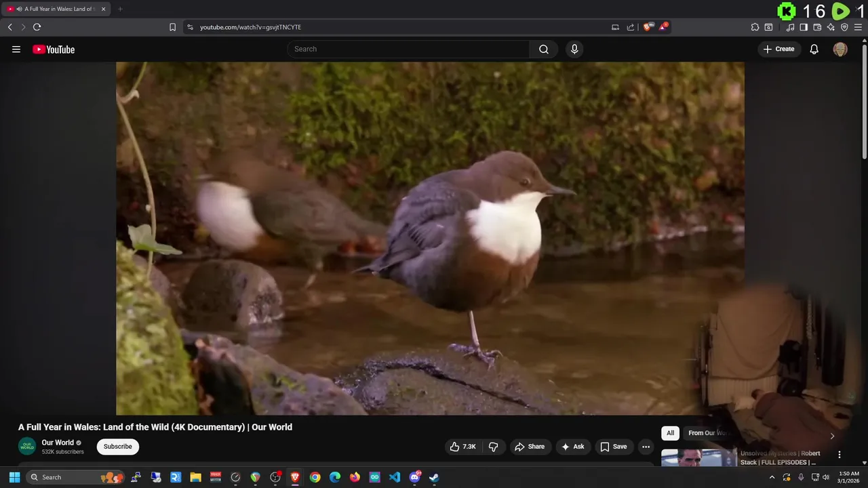Start voice search with the microphone icon
Image resolution: width=868 pixels, height=488 pixels.
(574, 49)
